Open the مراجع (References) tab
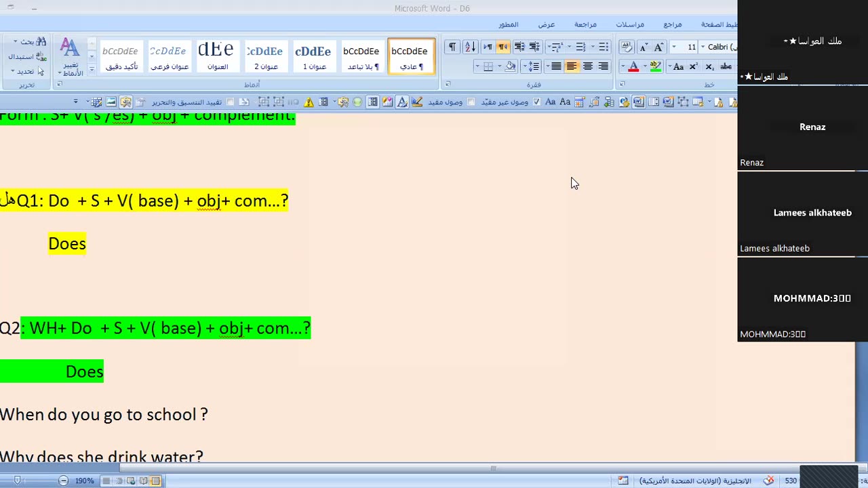Viewport: 868px width, 488px height. [x=673, y=24]
